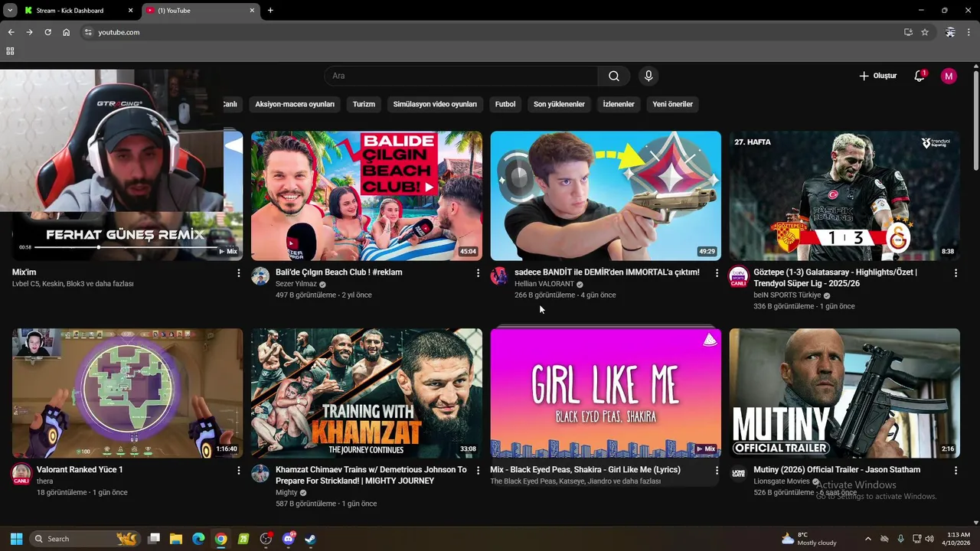Play Göztepe Galatasaray highlights thumbnail
Screen dimensions: 980x551
(844, 196)
